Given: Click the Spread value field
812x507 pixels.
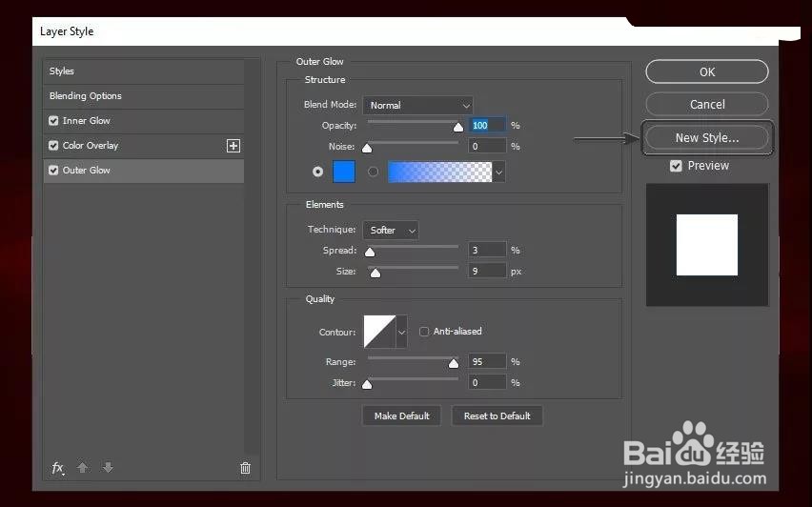Looking at the screenshot, I should pyautogui.click(x=487, y=250).
